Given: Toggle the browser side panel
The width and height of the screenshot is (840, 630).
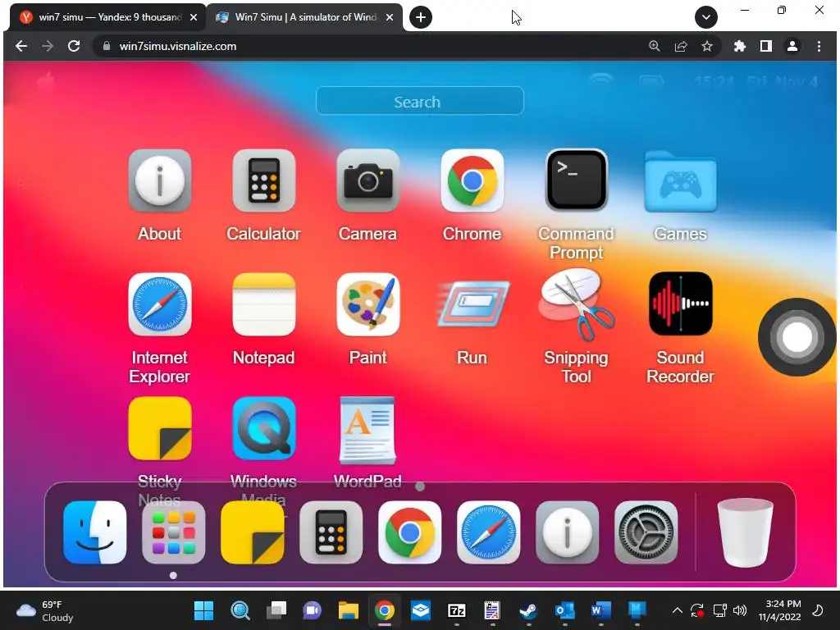Looking at the screenshot, I should pos(766,46).
